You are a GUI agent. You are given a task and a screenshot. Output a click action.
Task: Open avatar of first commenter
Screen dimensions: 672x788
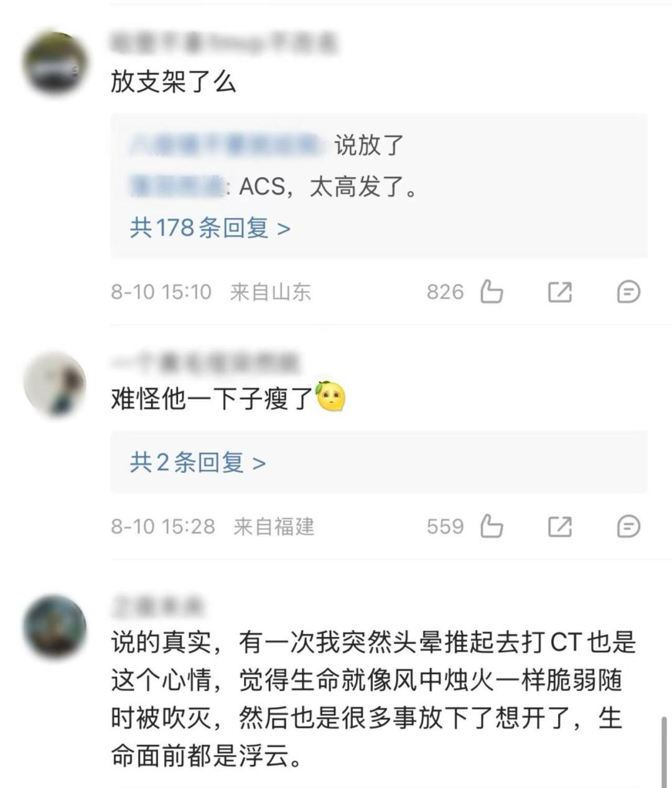click(55, 64)
